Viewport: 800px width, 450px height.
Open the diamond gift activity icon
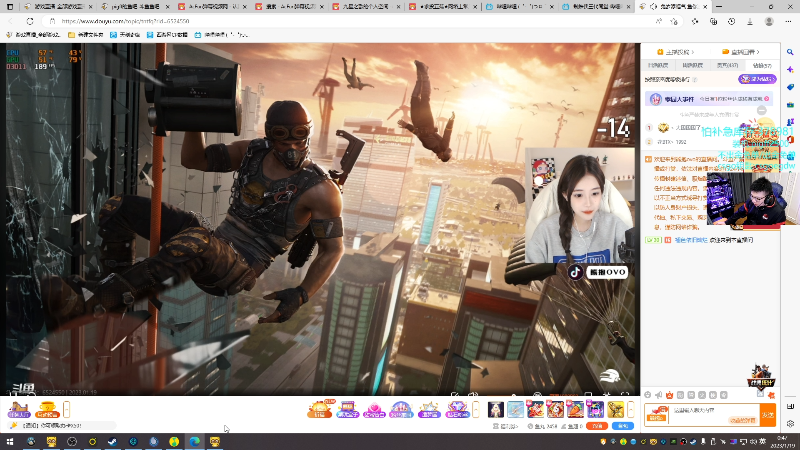(457, 409)
